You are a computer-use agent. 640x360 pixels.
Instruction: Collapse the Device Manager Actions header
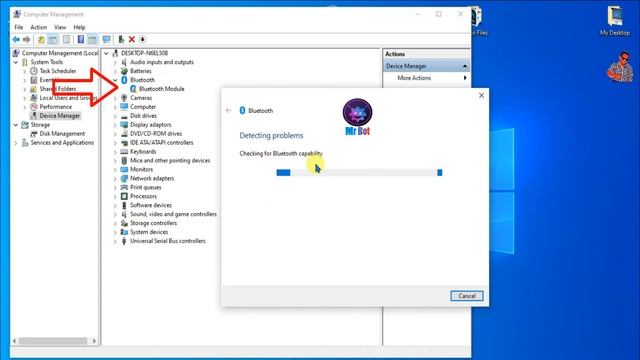click(464, 66)
